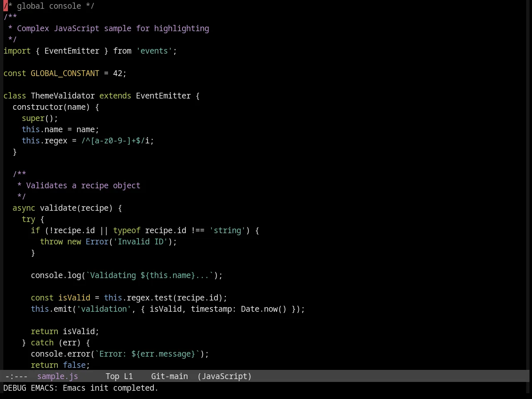Image resolution: width=532 pixels, height=399 pixels.
Task: Click the buffer status dashes in mode line
Action: coord(17,376)
